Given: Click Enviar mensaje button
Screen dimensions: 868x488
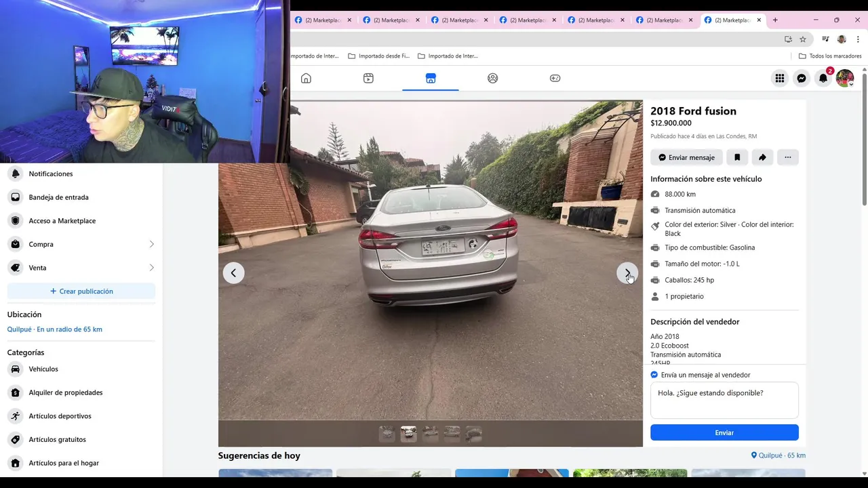Looking at the screenshot, I should [x=686, y=157].
